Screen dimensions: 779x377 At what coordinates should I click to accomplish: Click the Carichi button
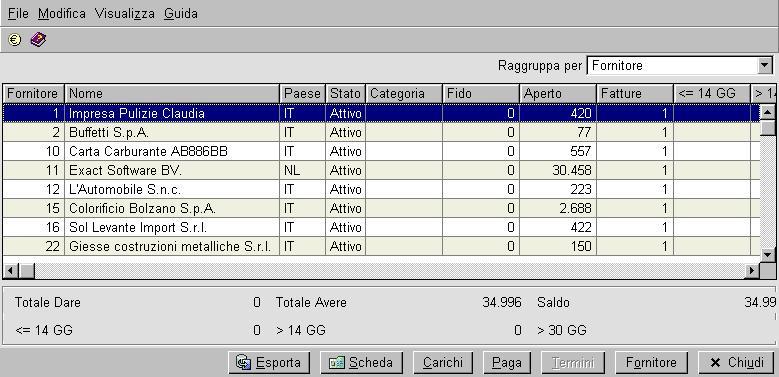pyautogui.click(x=443, y=363)
